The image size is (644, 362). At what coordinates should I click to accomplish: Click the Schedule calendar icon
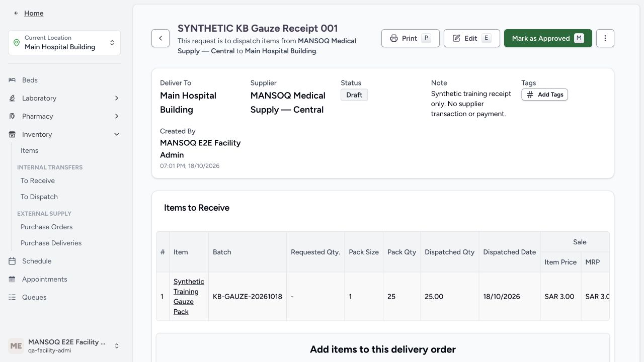[x=12, y=261]
